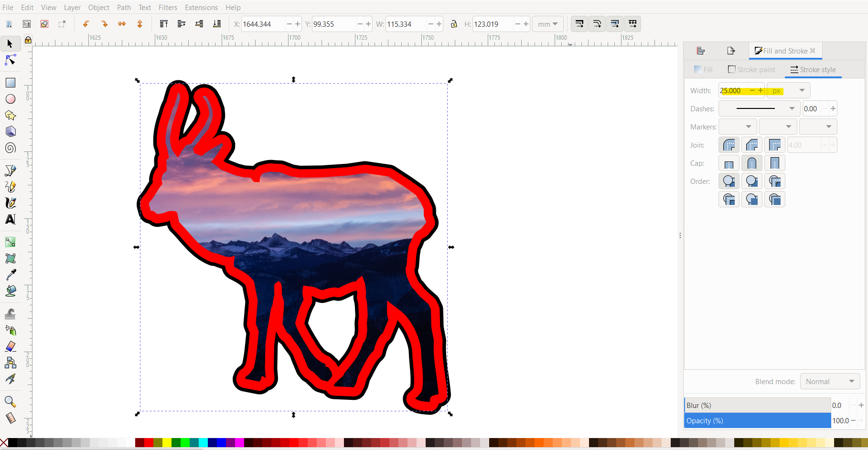Enable the Round join style for strokes

click(x=729, y=145)
